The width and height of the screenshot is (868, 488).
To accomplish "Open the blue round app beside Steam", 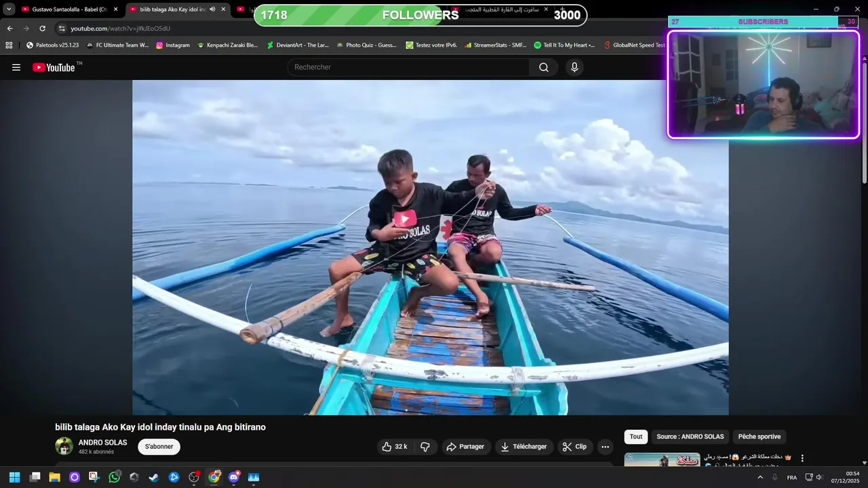I will [x=174, y=477].
